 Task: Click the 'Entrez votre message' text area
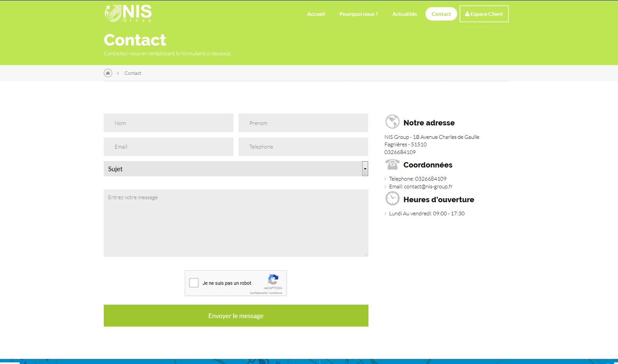[x=236, y=223]
